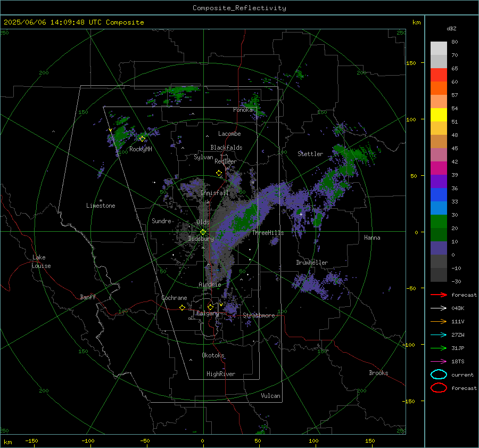Click the ThreeHills town label

pos(268,233)
